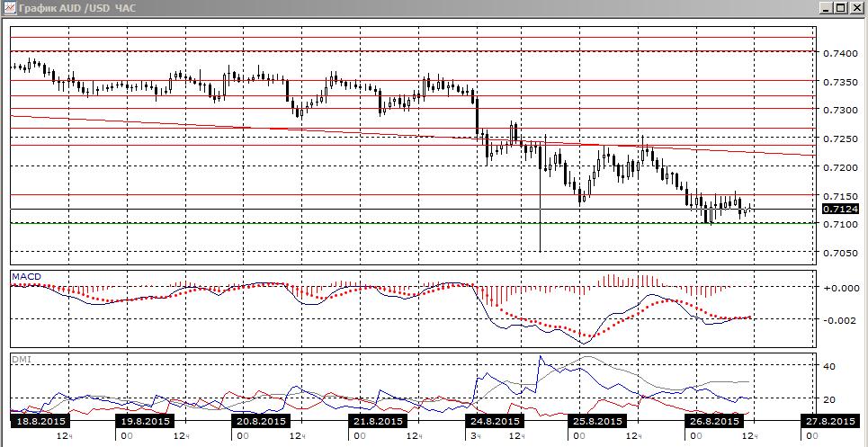This screenshot has width=868, height=447.
Task: Maximize the AUD/USD chart window
Action: pyautogui.click(x=840, y=8)
